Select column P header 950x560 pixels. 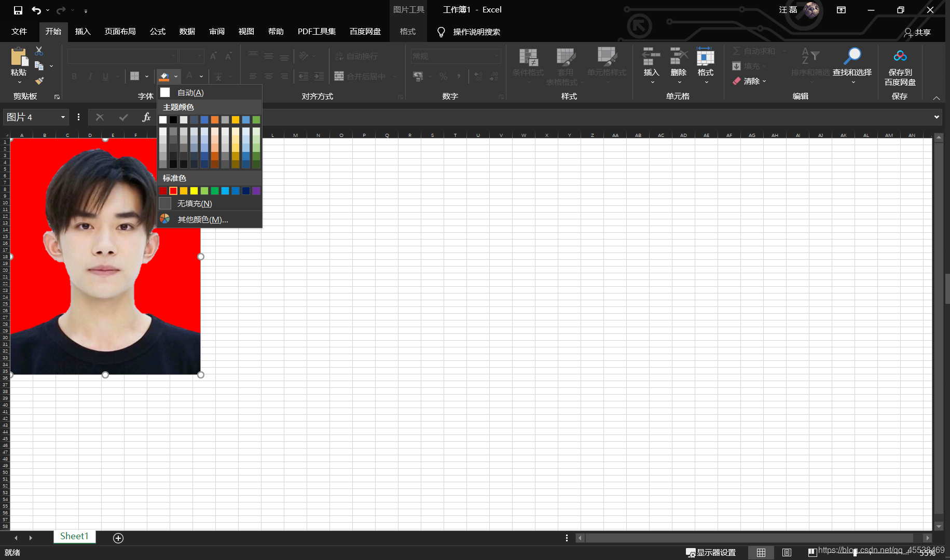[364, 135]
